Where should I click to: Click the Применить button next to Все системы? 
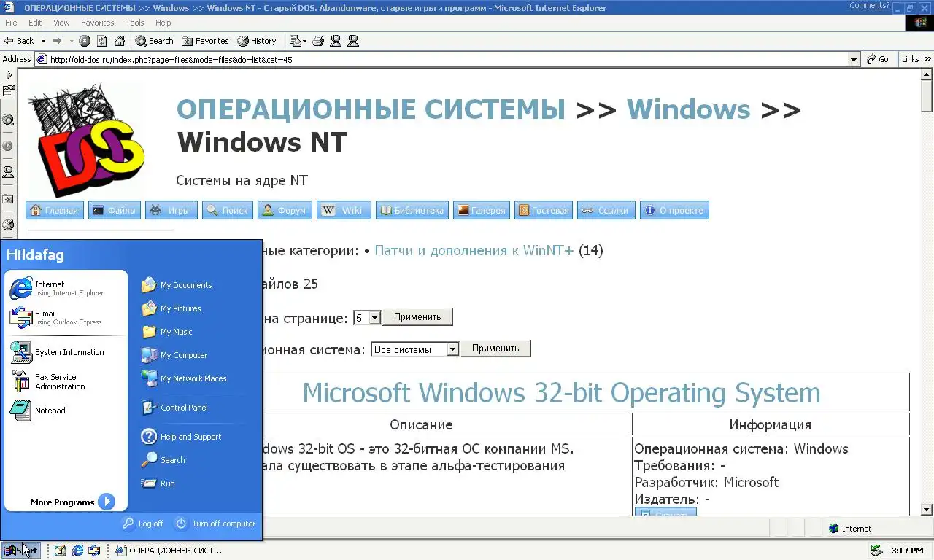[495, 349]
